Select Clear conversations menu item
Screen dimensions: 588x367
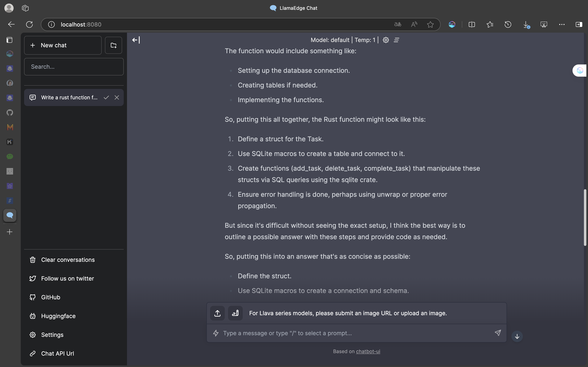pos(68,260)
